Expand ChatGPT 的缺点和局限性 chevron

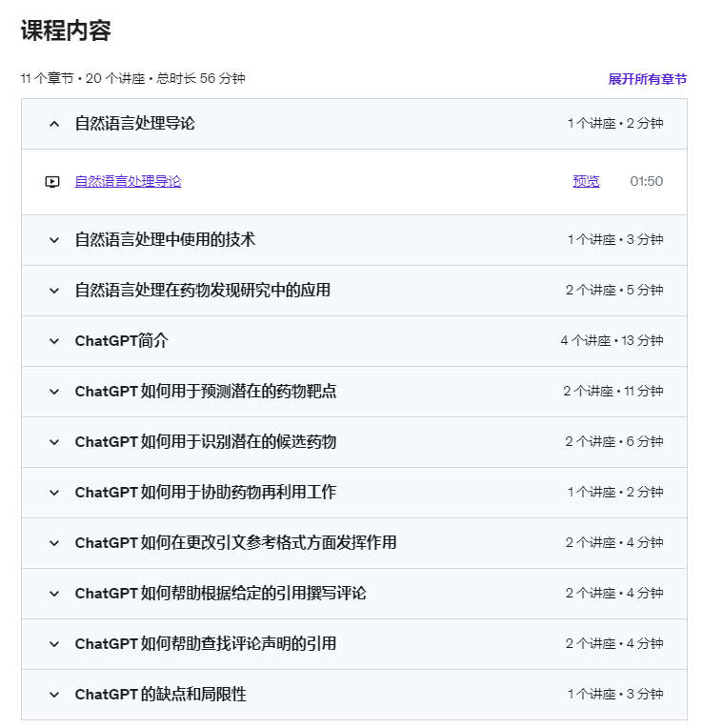(54, 695)
